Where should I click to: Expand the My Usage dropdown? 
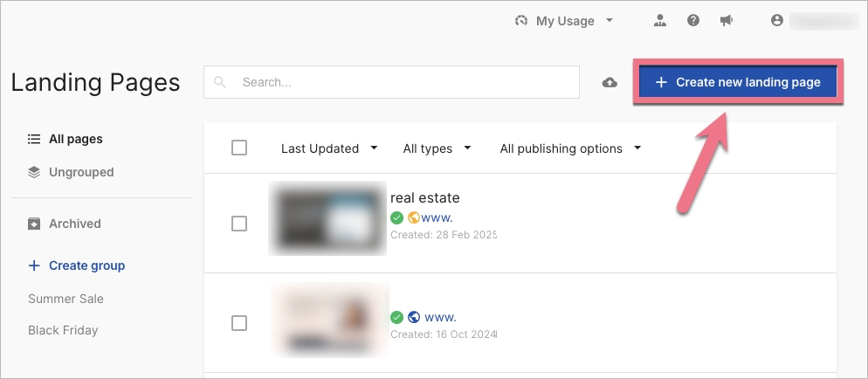point(564,21)
